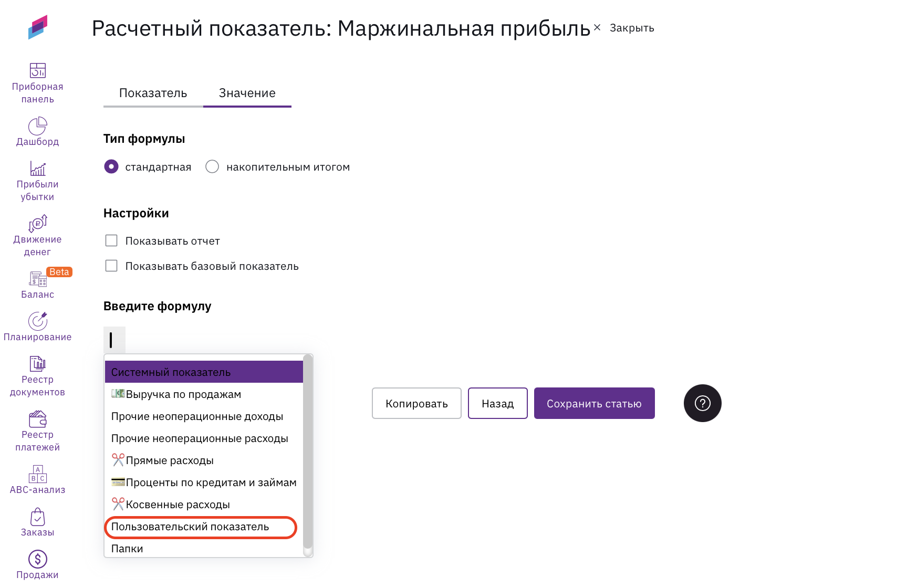
Task: Click the help question mark button
Action: 703,403
